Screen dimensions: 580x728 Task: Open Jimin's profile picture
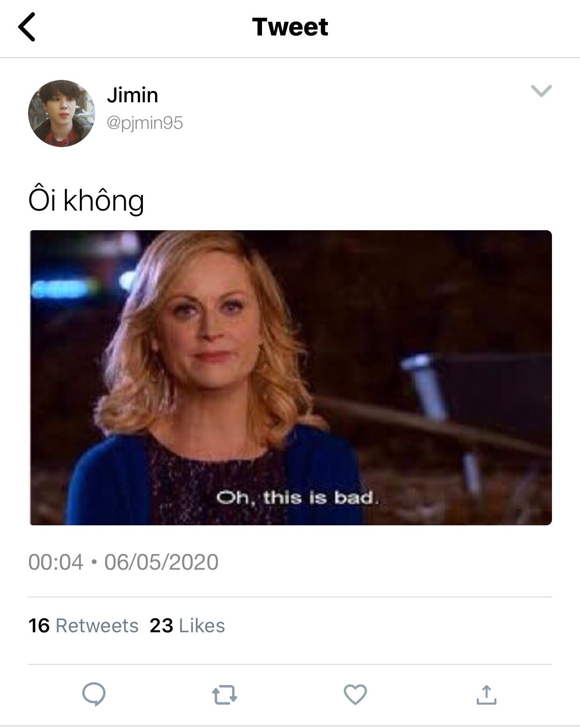tap(62, 113)
